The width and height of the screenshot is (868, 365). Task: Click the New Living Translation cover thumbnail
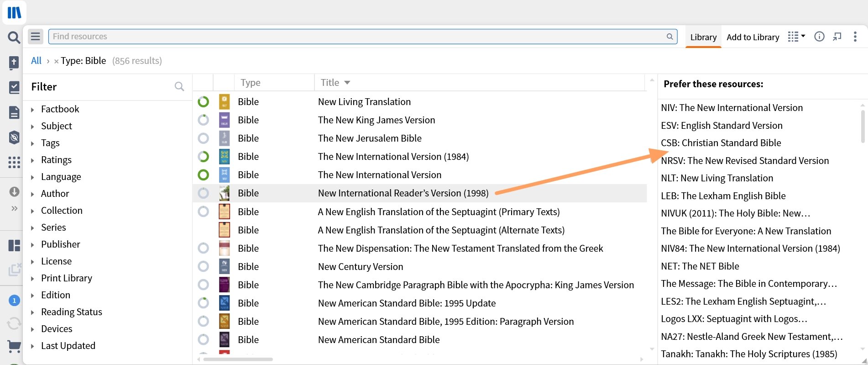pyautogui.click(x=224, y=102)
